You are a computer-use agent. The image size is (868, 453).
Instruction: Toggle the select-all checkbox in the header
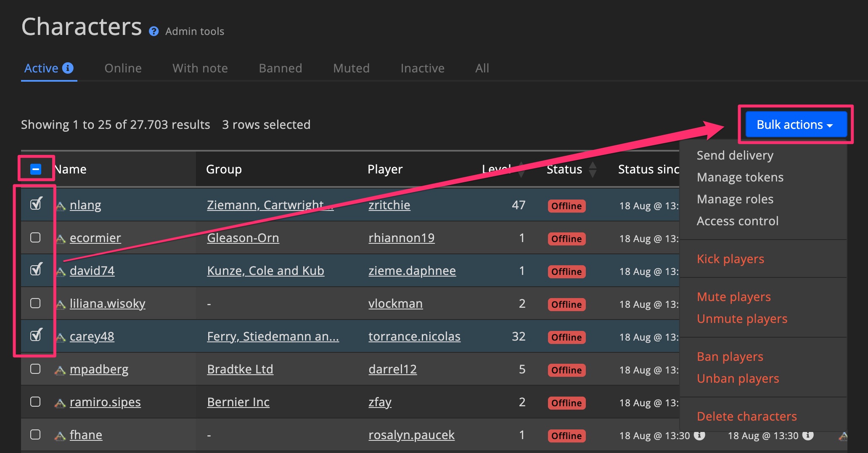pyautogui.click(x=35, y=169)
